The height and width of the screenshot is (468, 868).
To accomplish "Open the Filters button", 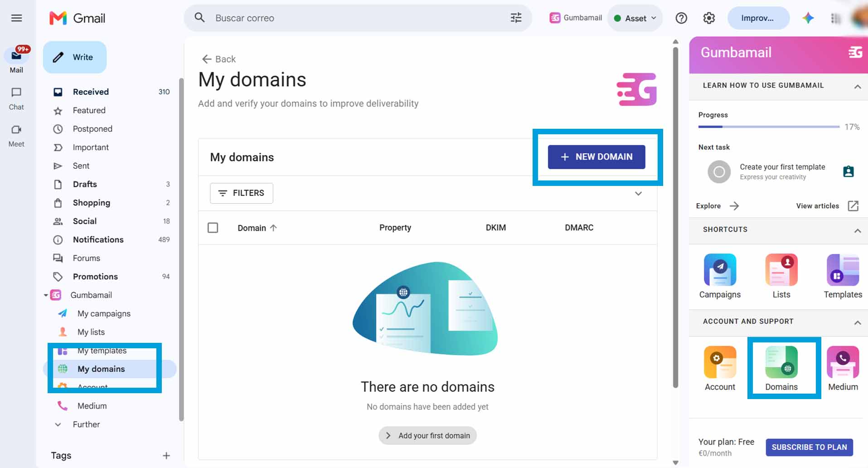I will [242, 193].
